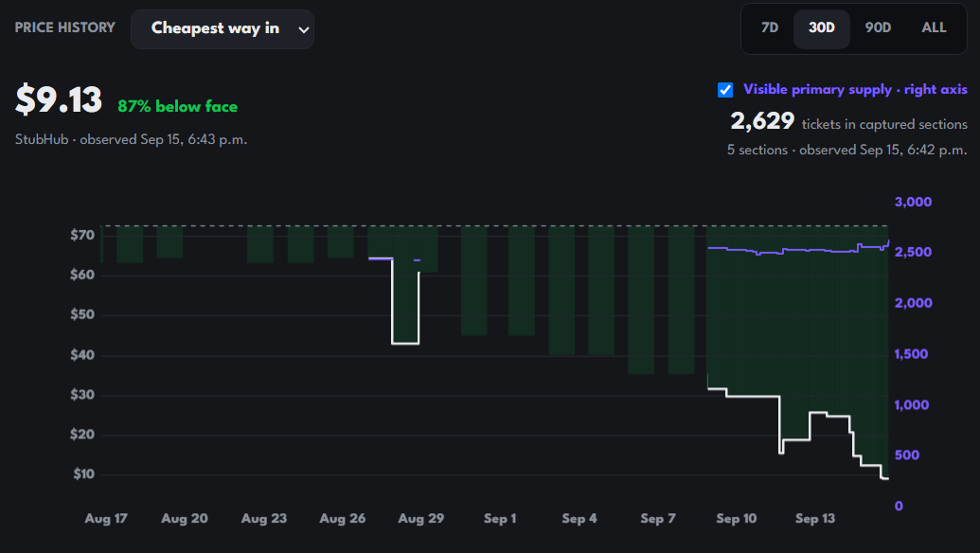Uncheck the Visible primary supply checkbox
Image resolution: width=980 pixels, height=553 pixels.
coord(725,90)
